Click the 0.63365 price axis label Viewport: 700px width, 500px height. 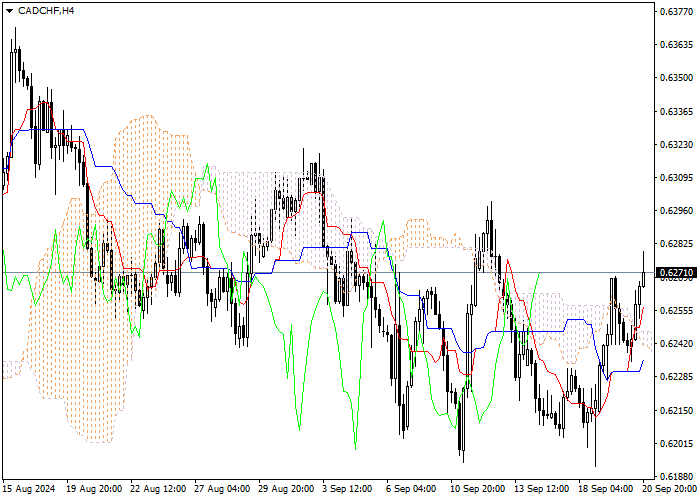pos(676,111)
